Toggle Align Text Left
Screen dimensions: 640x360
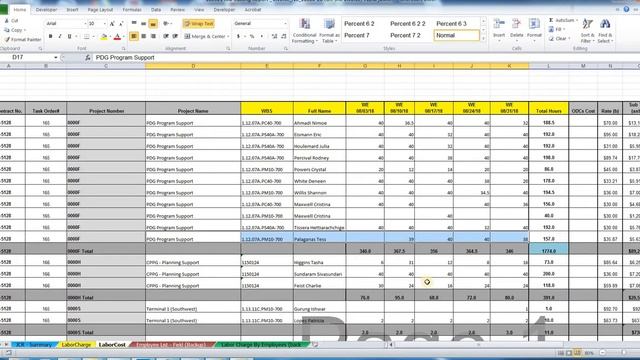(x=134, y=36)
